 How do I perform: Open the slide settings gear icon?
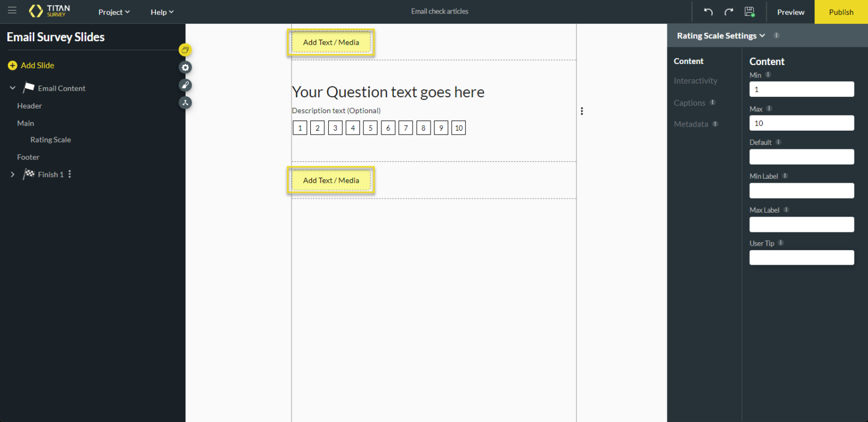click(x=185, y=67)
